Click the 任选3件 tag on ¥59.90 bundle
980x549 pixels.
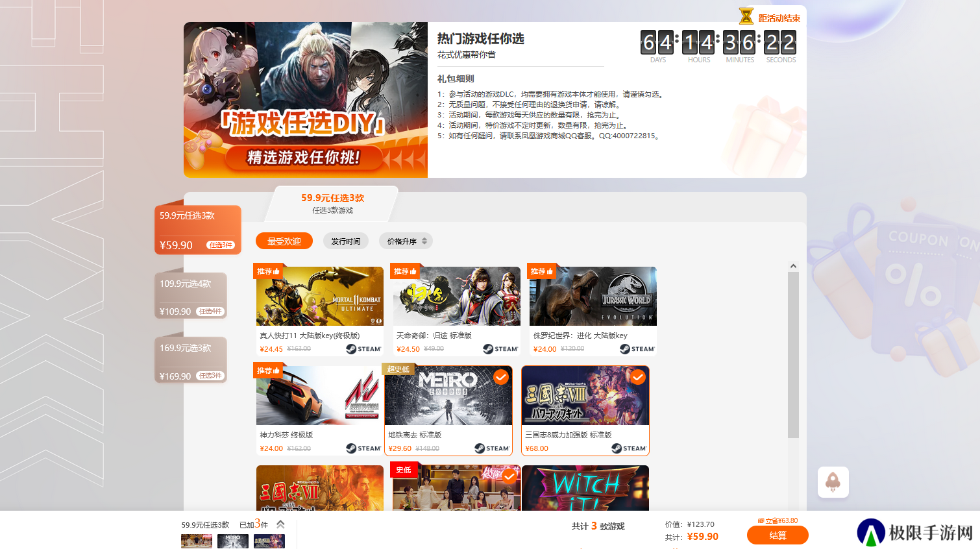[x=221, y=245]
